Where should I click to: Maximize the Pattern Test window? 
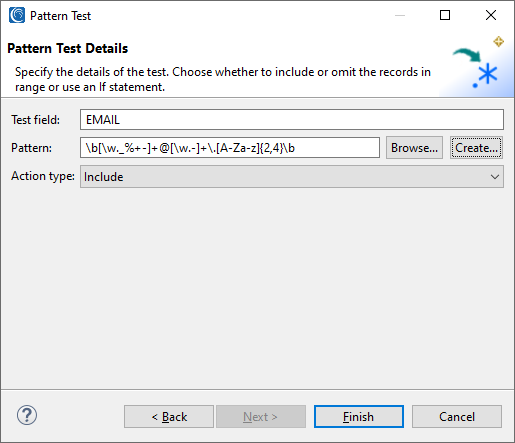(445, 15)
